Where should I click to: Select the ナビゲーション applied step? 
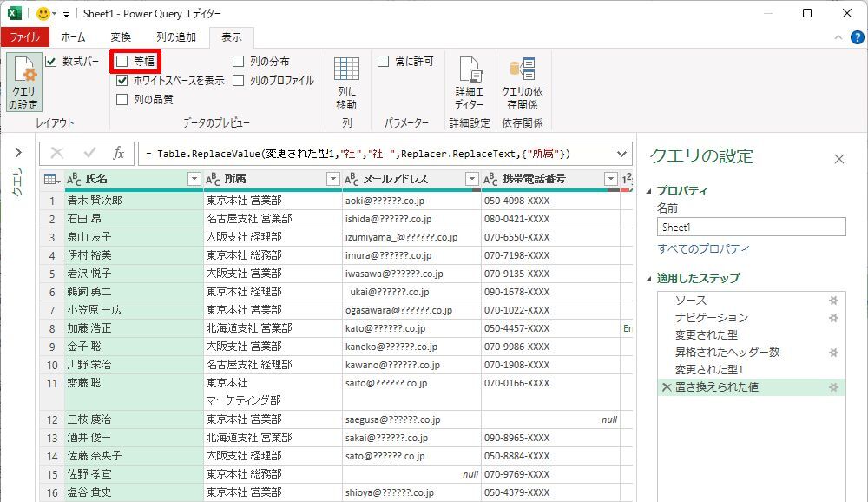[x=711, y=317]
